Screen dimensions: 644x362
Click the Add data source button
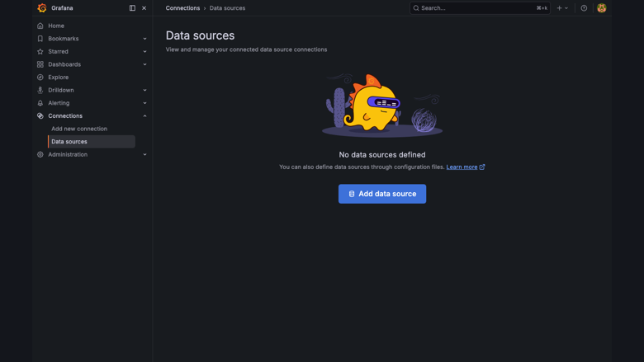382,194
